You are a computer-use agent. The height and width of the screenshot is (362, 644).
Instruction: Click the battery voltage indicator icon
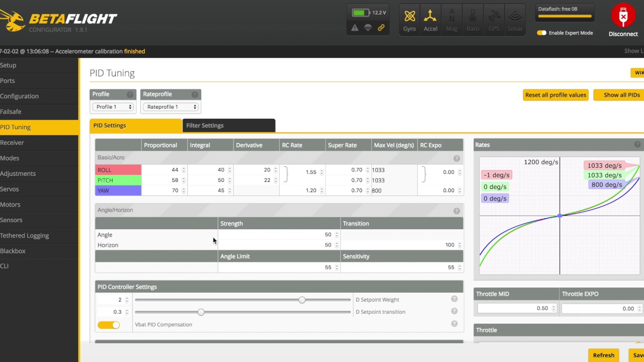(361, 13)
